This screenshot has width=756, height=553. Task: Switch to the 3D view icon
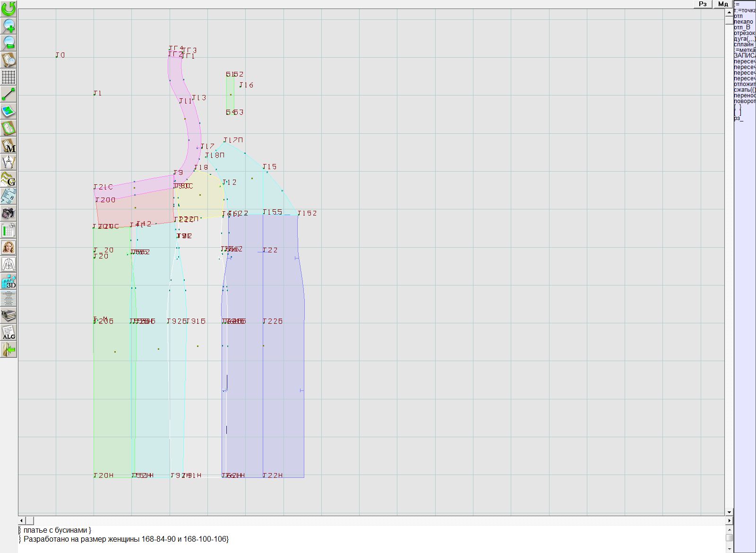(9, 282)
